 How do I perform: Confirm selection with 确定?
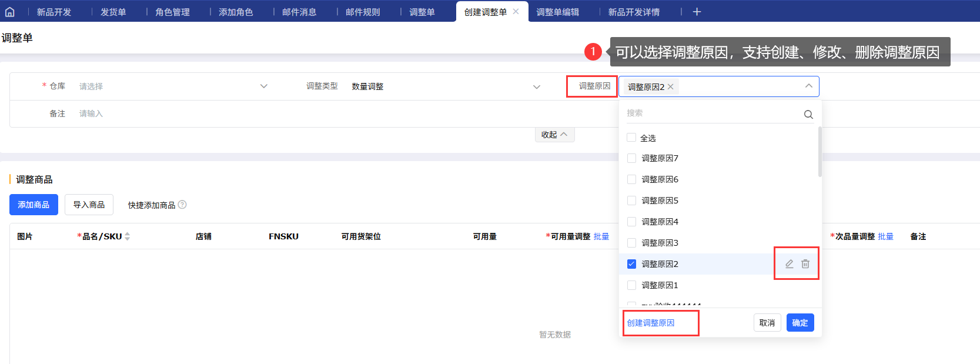pyautogui.click(x=800, y=323)
